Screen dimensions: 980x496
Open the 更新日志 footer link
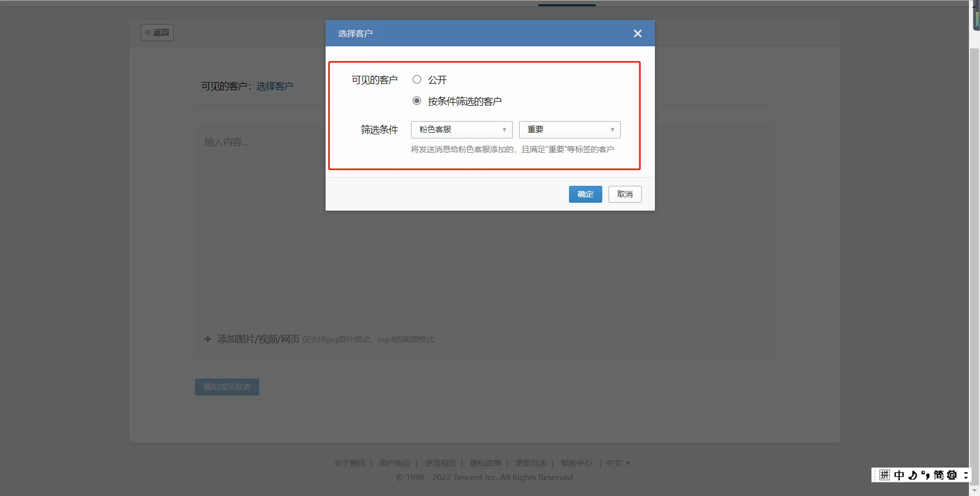(x=531, y=463)
